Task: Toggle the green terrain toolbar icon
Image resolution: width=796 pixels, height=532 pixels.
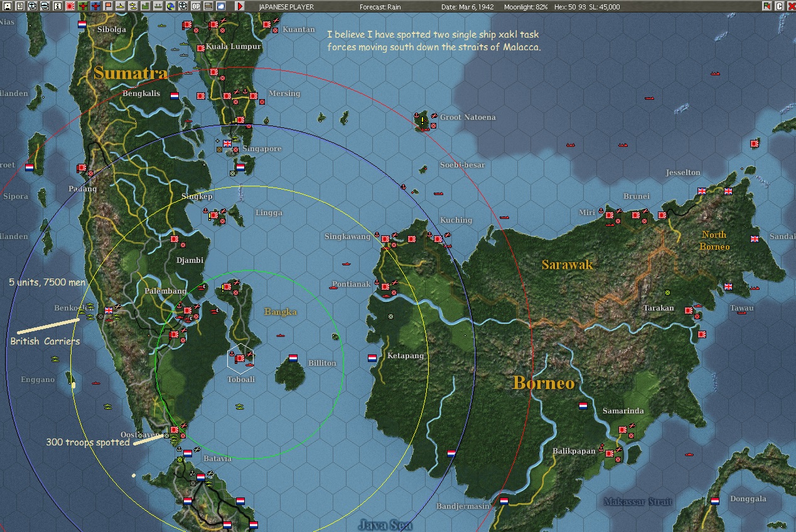Action: coord(146,6)
